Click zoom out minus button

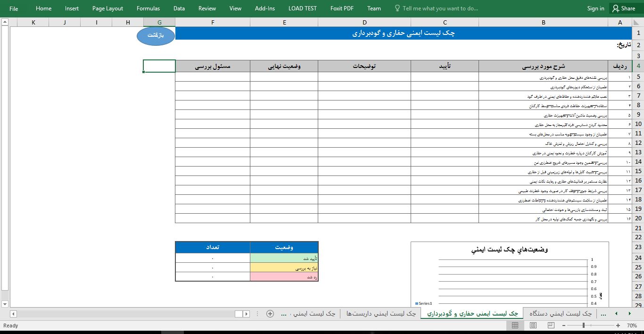click(x=563, y=326)
